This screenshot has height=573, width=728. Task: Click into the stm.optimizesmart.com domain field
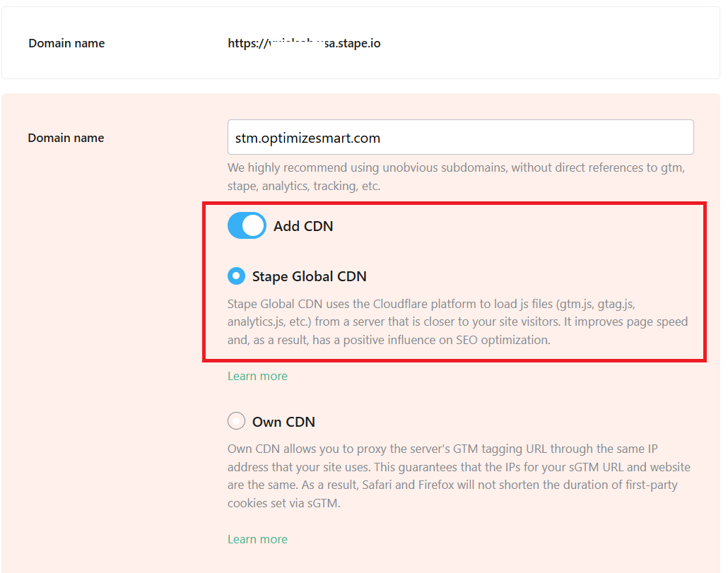(461, 137)
